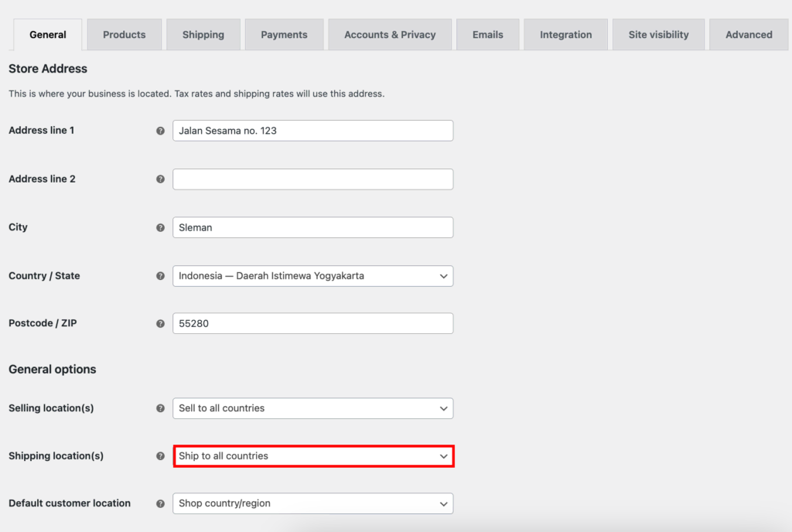
Task: Click the Shipping location(s) help icon
Action: pyautogui.click(x=160, y=456)
